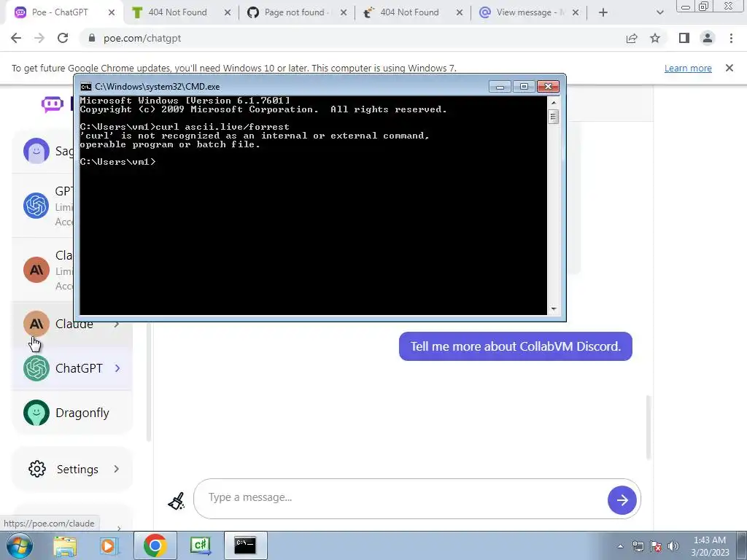Open the clock showing 1:43 AM
This screenshot has height=560, width=747.
(710, 546)
